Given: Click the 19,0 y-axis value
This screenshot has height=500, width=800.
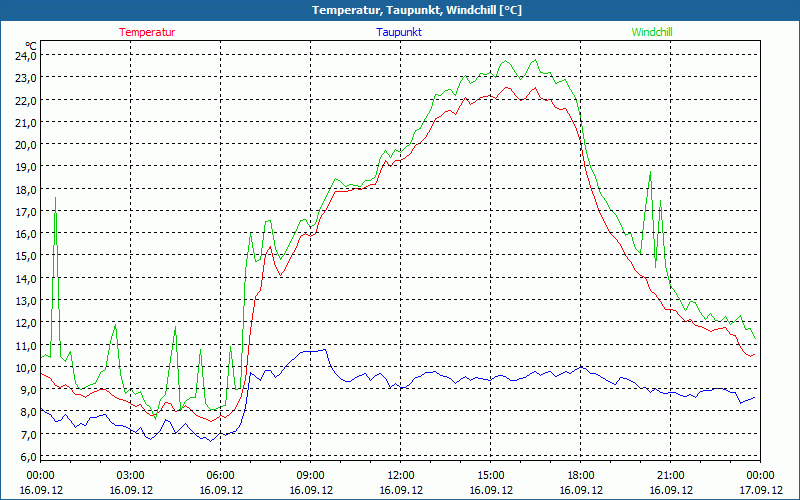Looking at the screenshot, I should point(26,167).
